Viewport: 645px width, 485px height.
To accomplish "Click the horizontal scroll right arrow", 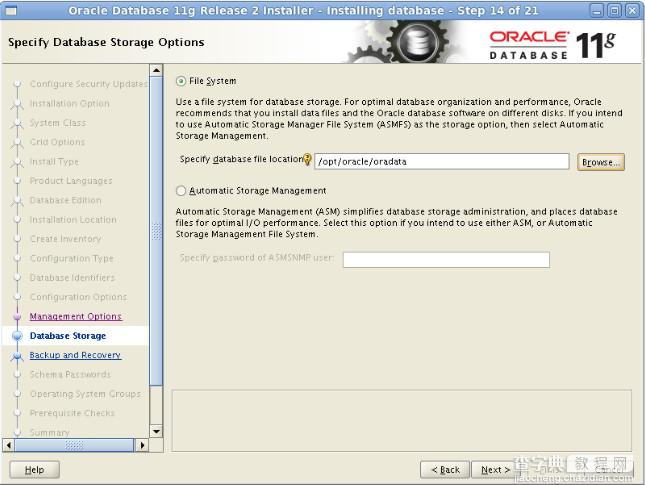I will [x=142, y=445].
